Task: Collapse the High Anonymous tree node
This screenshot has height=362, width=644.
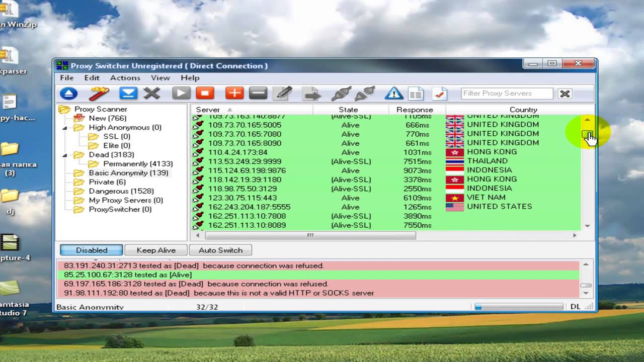Action: pos(64,128)
